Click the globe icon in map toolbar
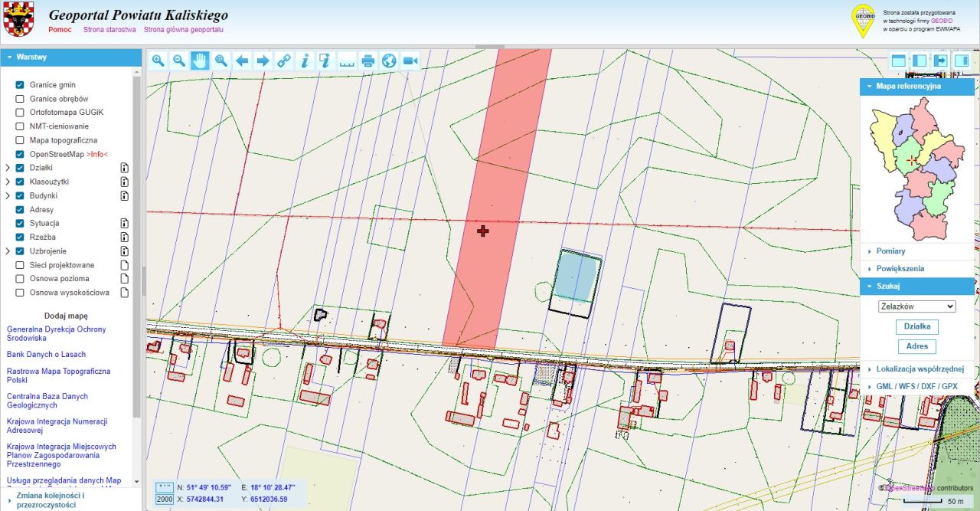This screenshot has height=511, width=980. click(389, 61)
